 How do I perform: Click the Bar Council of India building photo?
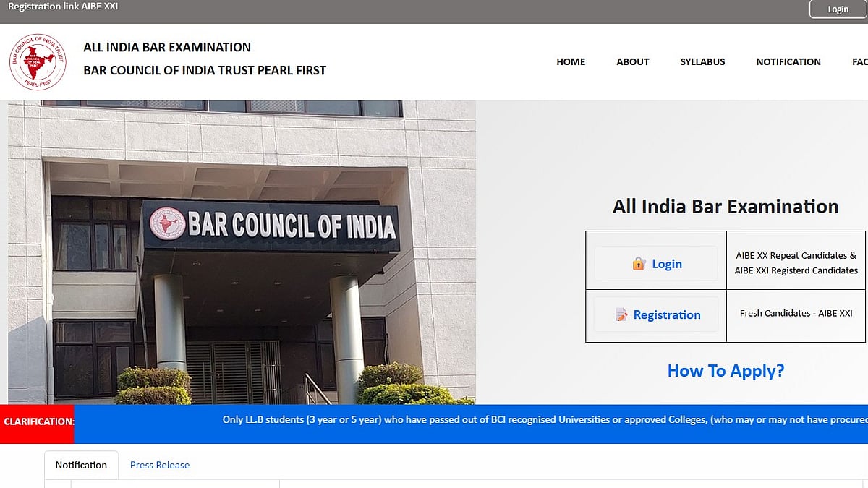click(x=242, y=252)
